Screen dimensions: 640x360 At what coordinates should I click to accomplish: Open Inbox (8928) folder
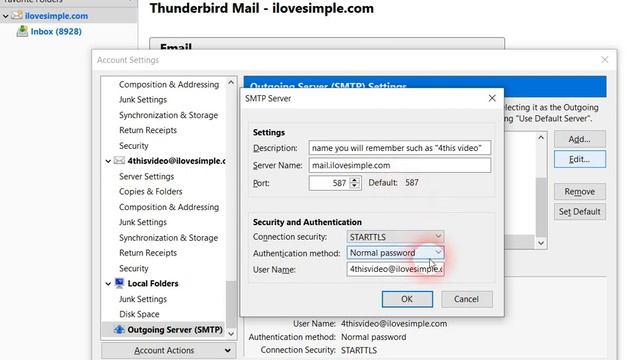[x=56, y=31]
